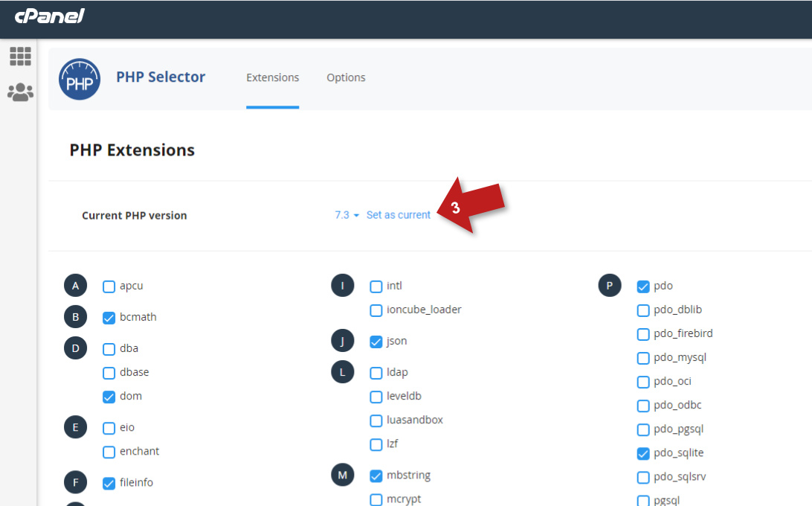Open the 7.3 PHP version dropdown
Screen dimensions: 812x506
pyautogui.click(x=347, y=215)
